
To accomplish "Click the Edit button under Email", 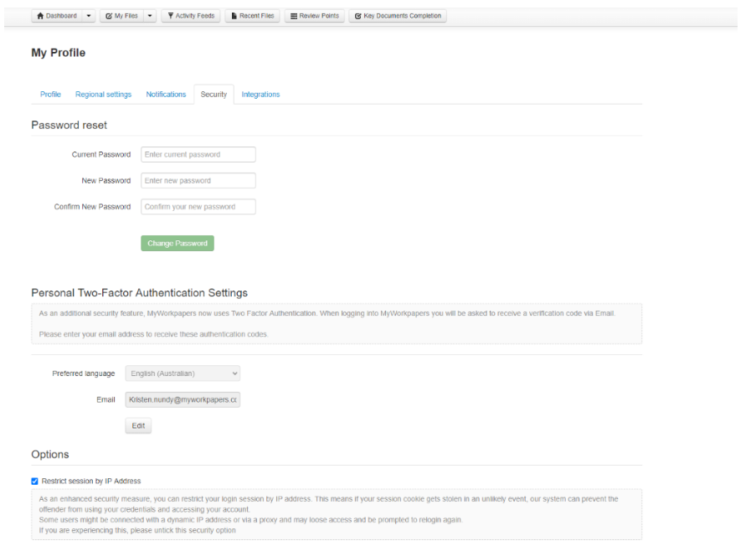I will pyautogui.click(x=138, y=425).
